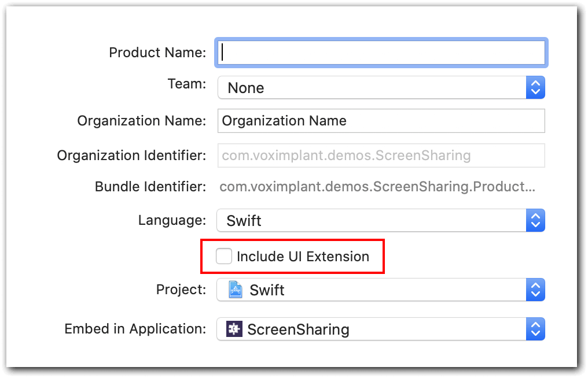Click the Organization Name label

coord(142,121)
